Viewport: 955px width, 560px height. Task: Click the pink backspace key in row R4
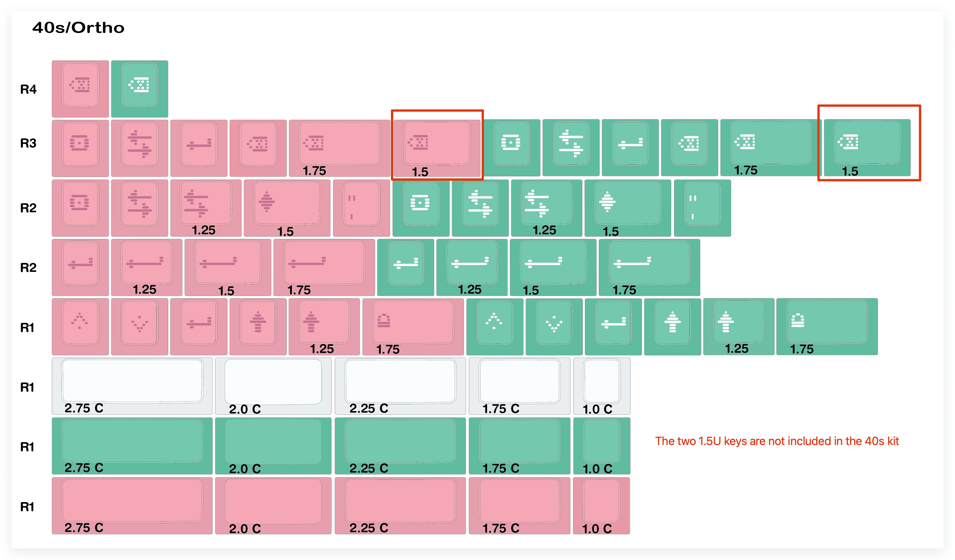pos(80,89)
